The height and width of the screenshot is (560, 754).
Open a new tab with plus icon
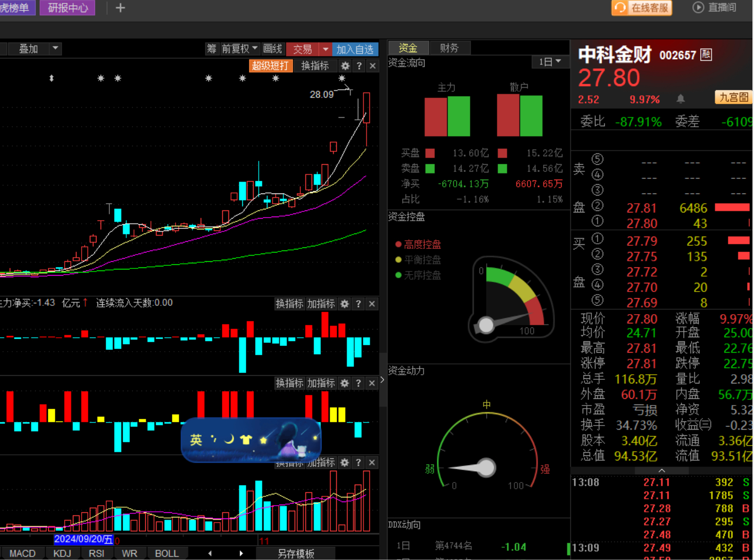click(x=120, y=8)
